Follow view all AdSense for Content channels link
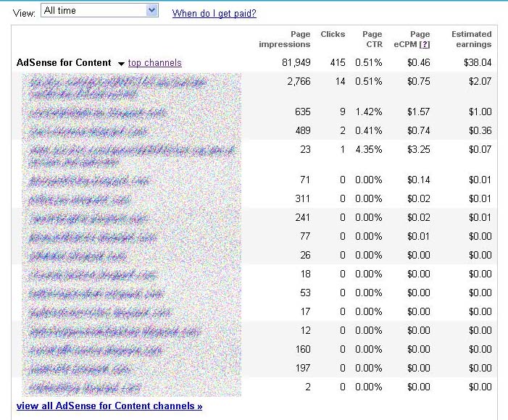This screenshot has height=420, width=508. [109, 406]
